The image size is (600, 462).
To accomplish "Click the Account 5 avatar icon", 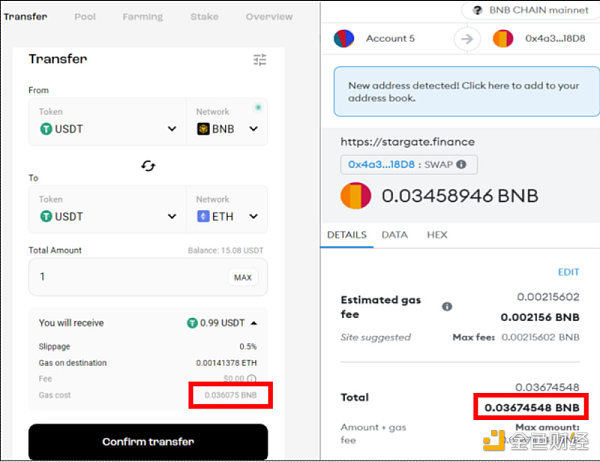I will [344, 39].
